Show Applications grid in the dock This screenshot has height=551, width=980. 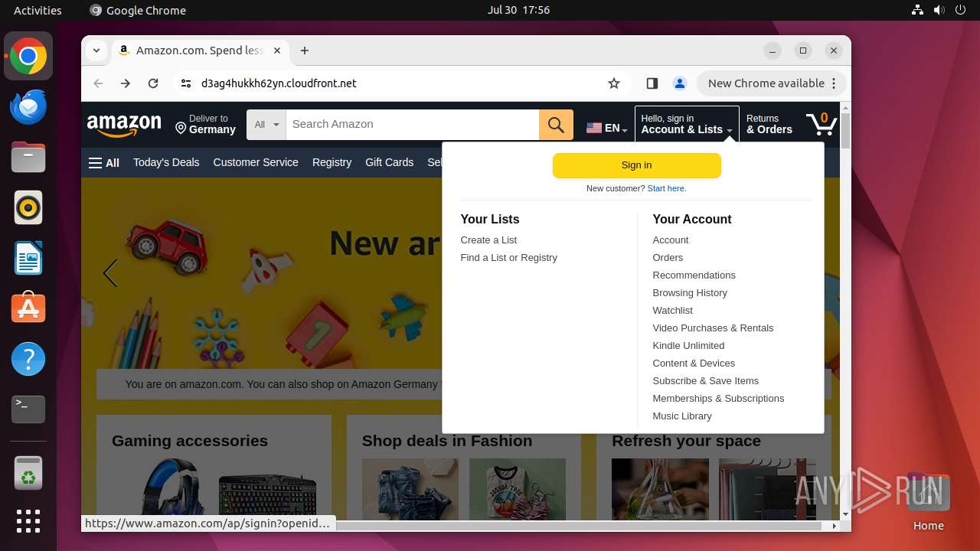pos(28,521)
